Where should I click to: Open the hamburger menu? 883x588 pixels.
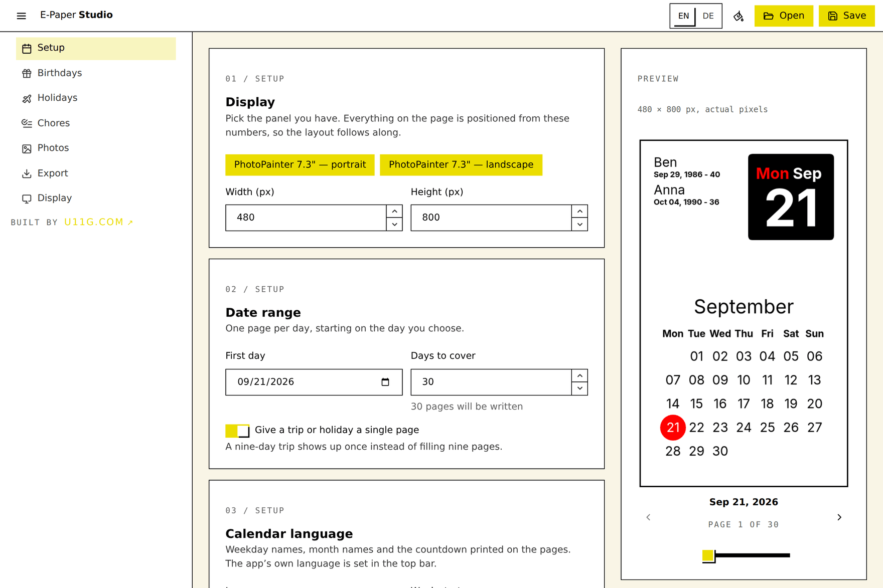[21, 16]
